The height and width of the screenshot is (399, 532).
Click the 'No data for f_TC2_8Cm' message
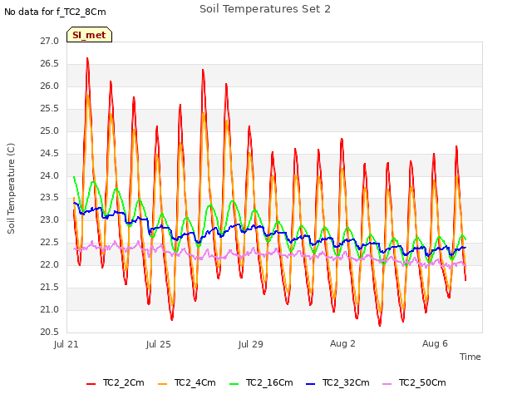point(55,12)
